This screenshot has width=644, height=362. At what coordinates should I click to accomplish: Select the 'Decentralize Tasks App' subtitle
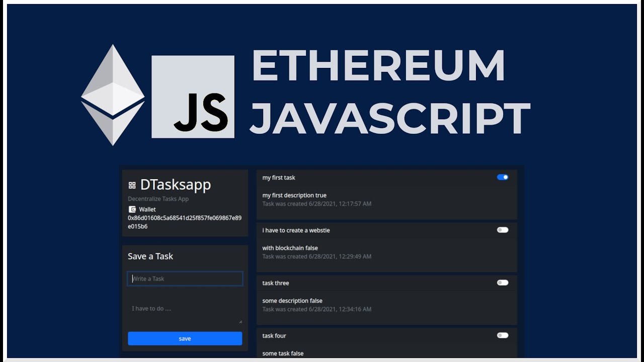(x=158, y=199)
